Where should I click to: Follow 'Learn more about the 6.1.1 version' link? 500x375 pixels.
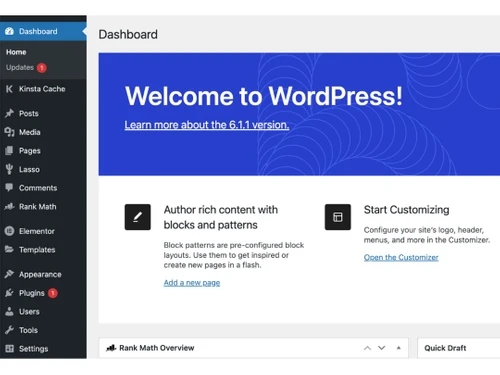coord(207,125)
